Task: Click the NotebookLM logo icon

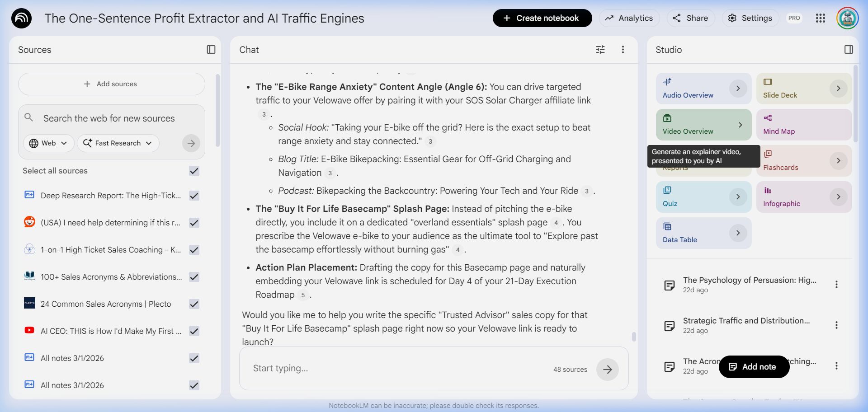Action: [x=21, y=19]
